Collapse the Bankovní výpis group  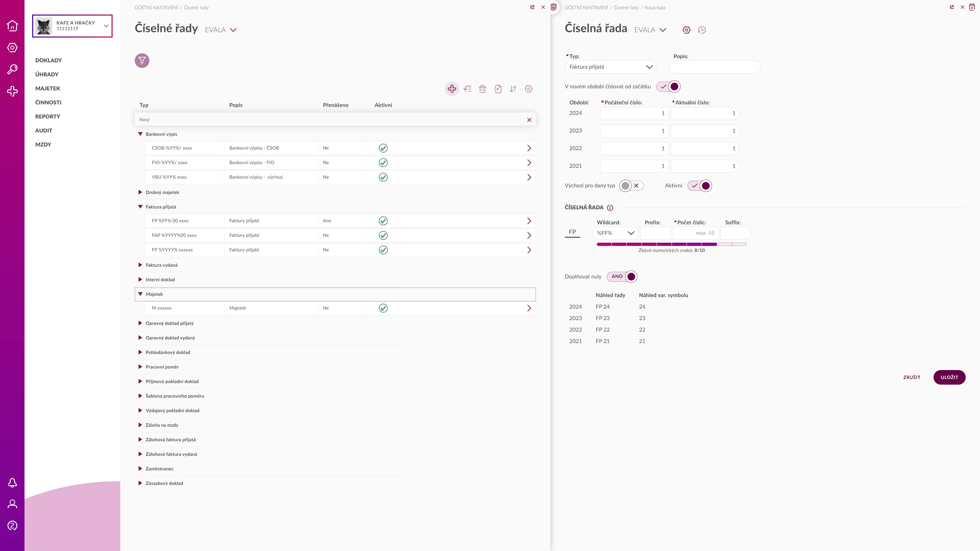tap(140, 134)
